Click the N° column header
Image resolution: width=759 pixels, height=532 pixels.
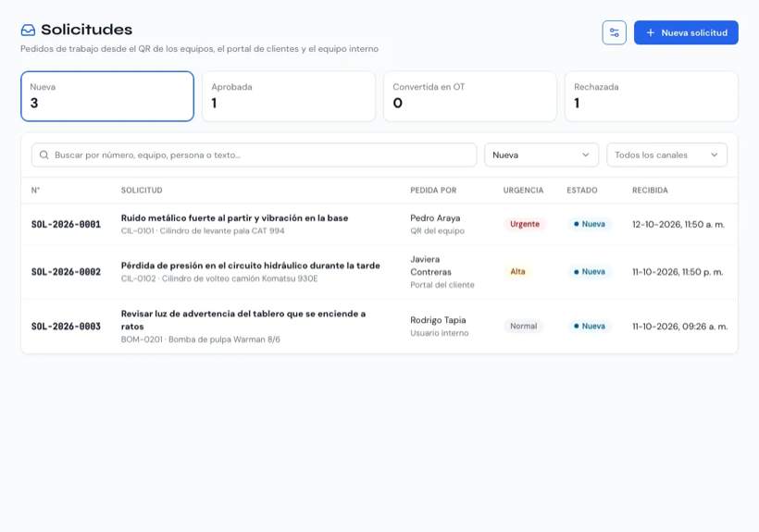35,190
